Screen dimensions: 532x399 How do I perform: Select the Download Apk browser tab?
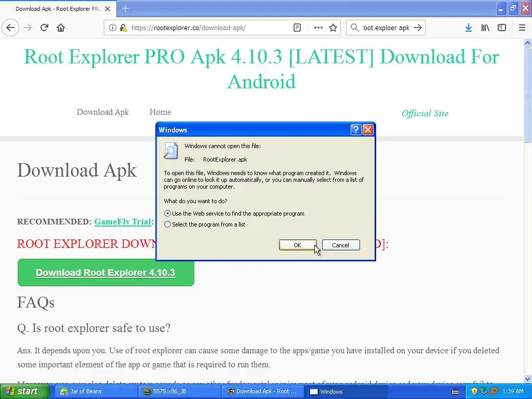pos(58,9)
